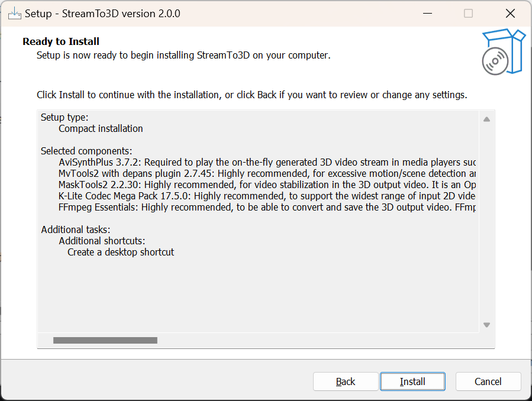532x401 pixels.
Task: Click the K-Lite Codec Mega Pack line
Action: click(x=267, y=196)
